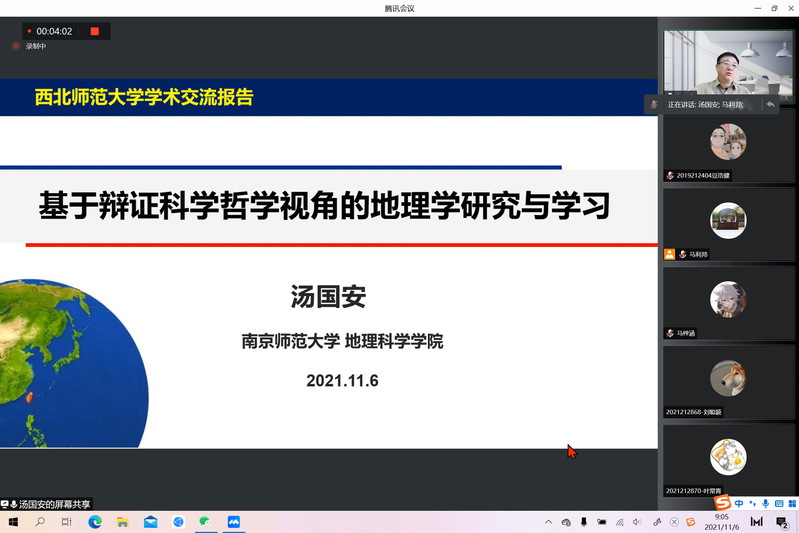Launch Microsoft Edge from the taskbar
799x533 pixels.
95,522
